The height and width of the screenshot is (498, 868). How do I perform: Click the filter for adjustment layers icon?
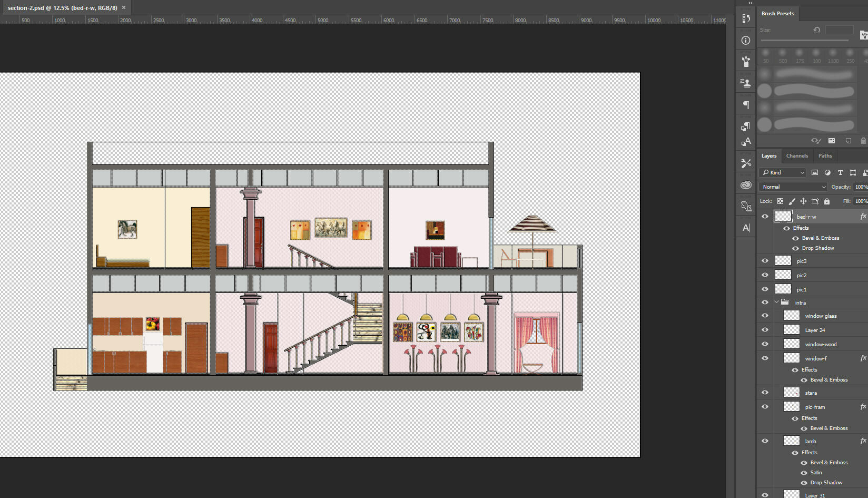click(x=828, y=173)
